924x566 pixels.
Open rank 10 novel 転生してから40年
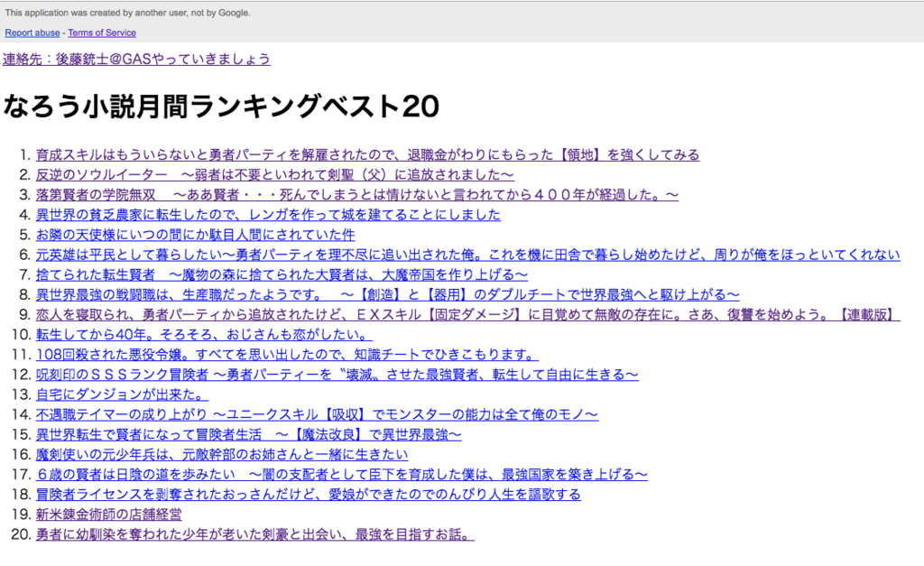[204, 335]
